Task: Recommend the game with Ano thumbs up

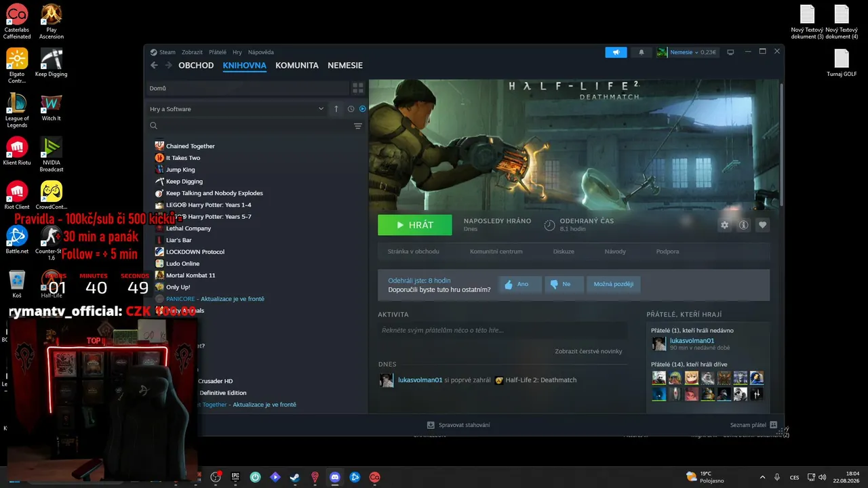Action: click(x=520, y=285)
